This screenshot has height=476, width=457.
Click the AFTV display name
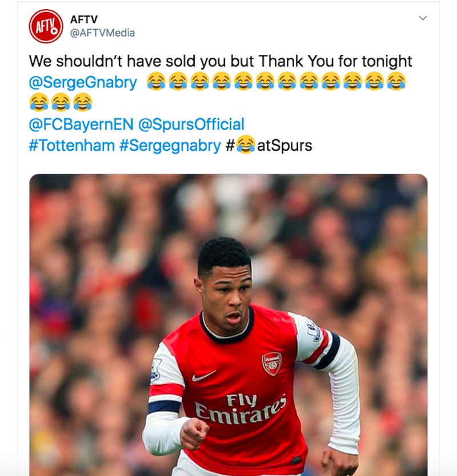[83, 19]
